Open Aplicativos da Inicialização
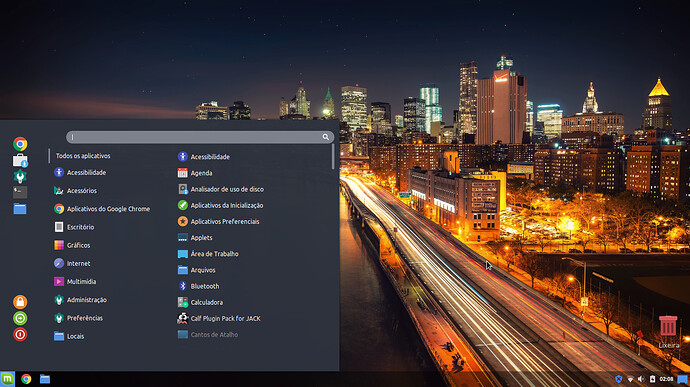The image size is (690, 387). tap(220, 205)
